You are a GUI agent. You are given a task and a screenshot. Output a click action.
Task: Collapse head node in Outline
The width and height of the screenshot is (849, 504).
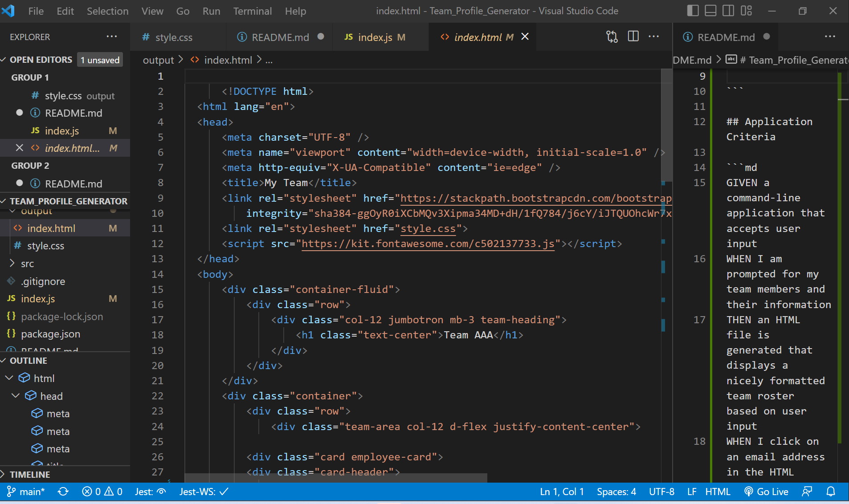[x=16, y=396]
